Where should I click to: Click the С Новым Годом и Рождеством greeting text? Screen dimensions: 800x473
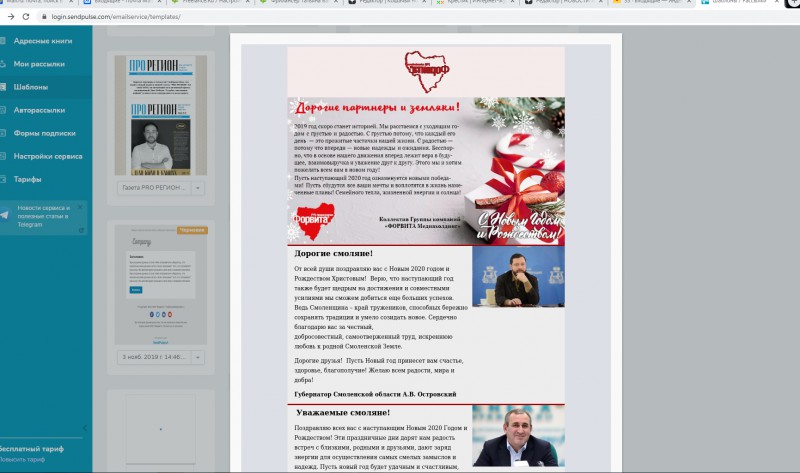tap(519, 227)
